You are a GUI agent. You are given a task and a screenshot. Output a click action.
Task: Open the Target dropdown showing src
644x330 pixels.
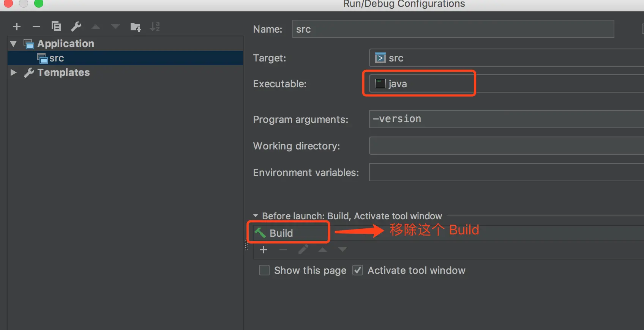(507, 58)
